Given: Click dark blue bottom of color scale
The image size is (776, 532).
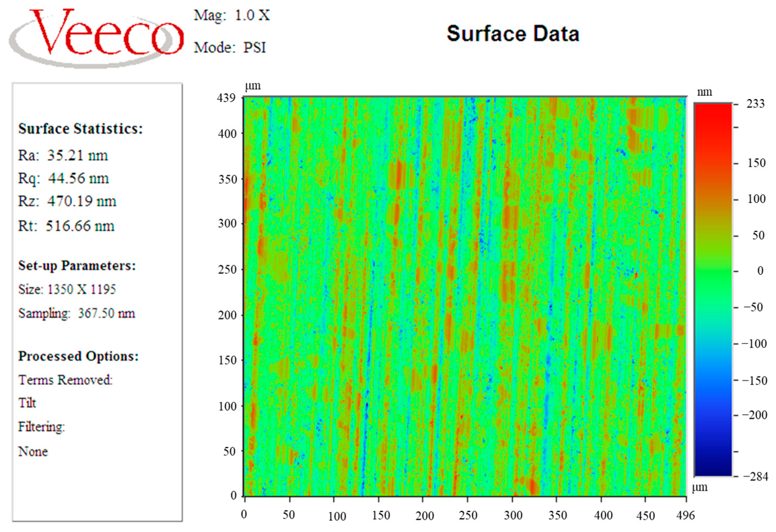Looking at the screenshot, I should (713, 469).
